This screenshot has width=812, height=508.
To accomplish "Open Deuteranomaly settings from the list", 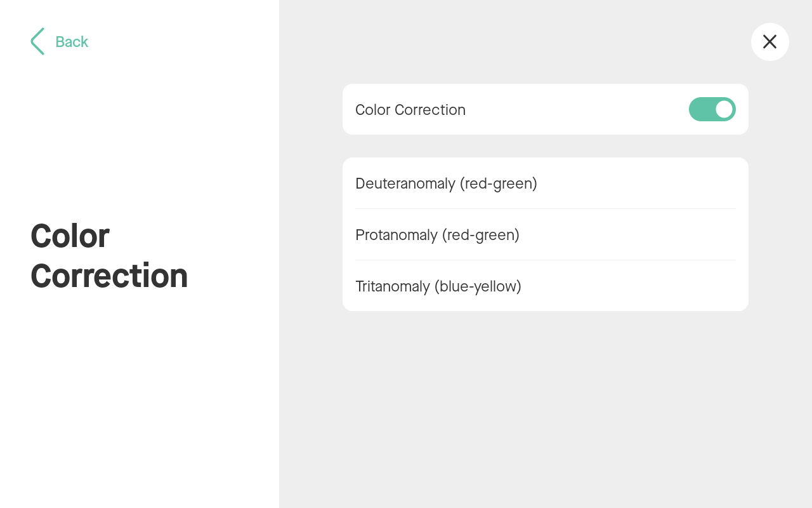I will (446, 184).
